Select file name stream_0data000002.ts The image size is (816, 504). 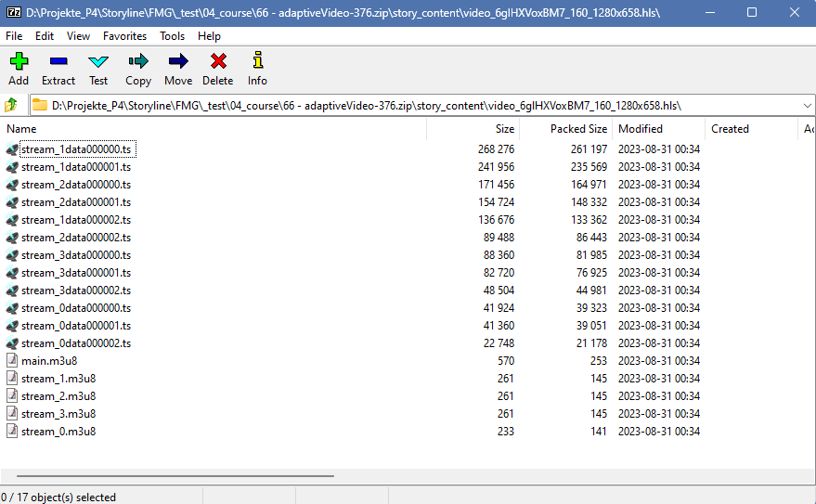pos(76,343)
